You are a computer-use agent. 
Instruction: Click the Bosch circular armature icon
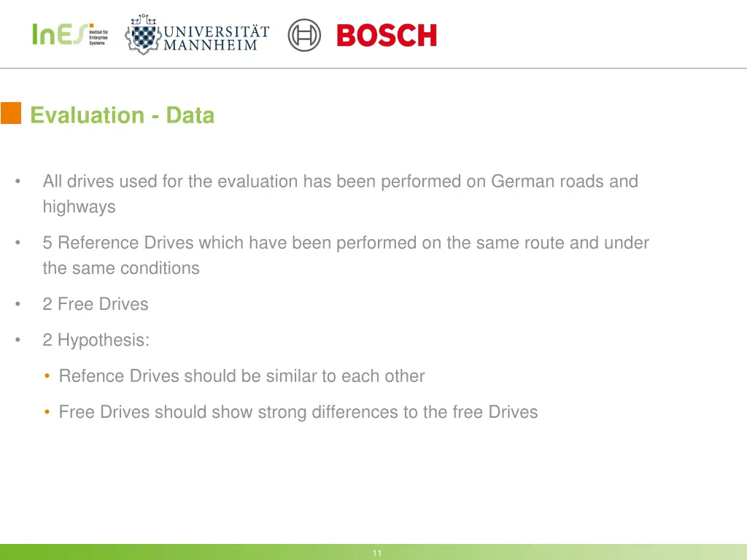[x=304, y=35]
